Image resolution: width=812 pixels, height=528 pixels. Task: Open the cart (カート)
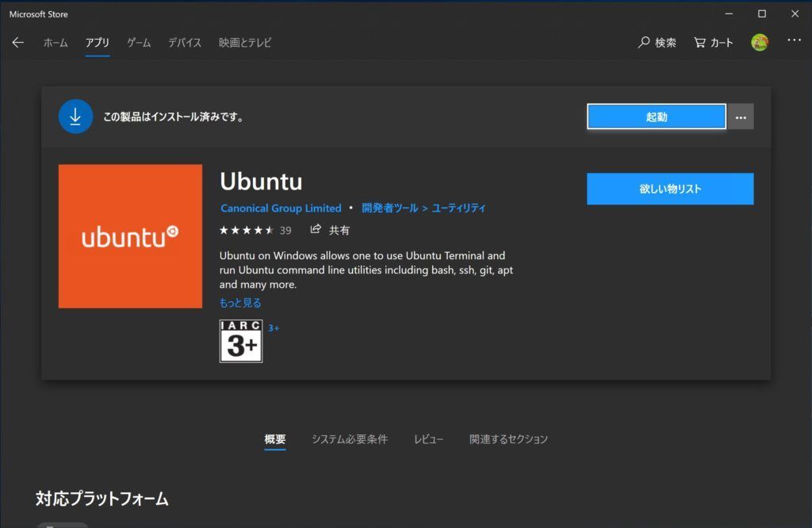[x=713, y=43]
